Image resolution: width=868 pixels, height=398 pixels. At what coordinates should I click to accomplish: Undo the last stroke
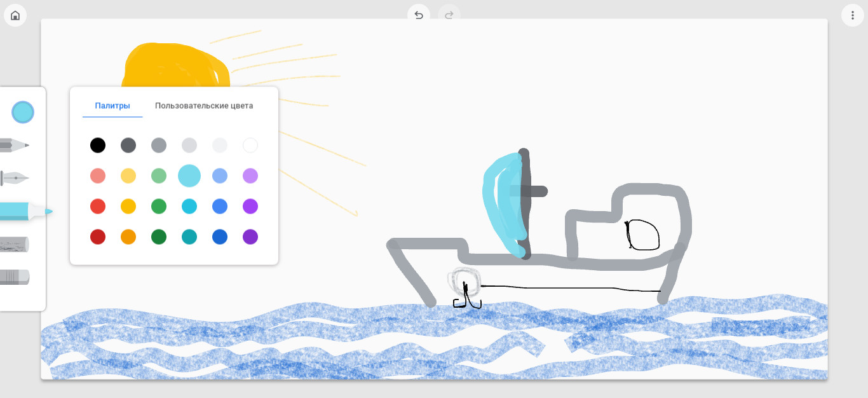click(x=419, y=15)
